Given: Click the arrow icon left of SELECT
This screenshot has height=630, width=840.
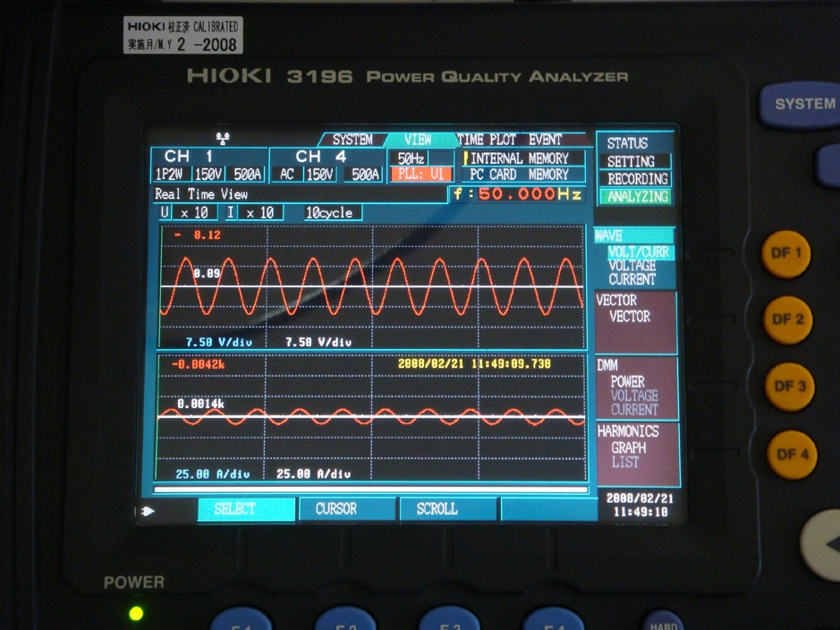Looking at the screenshot, I should (148, 511).
